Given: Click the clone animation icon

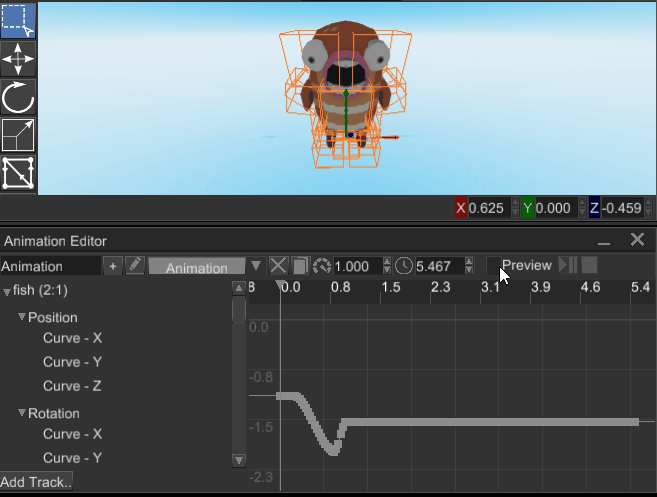Looking at the screenshot, I should (300, 266).
